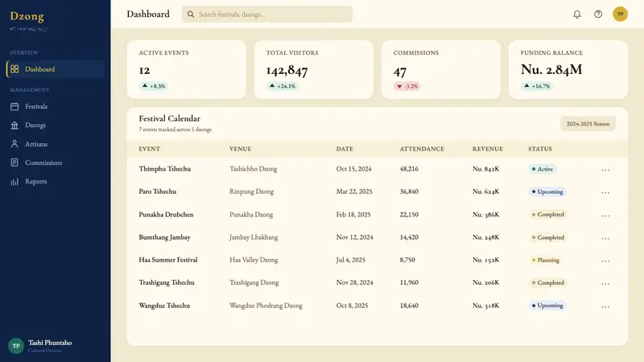
Task: Click the green TP avatar in sidebar footer
Action: coord(16,346)
